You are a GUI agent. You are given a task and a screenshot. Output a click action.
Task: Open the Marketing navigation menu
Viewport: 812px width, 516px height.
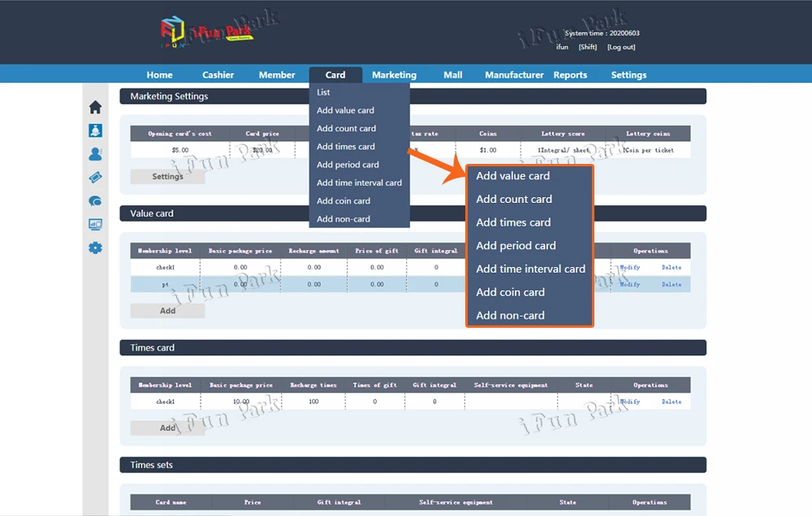(x=394, y=75)
